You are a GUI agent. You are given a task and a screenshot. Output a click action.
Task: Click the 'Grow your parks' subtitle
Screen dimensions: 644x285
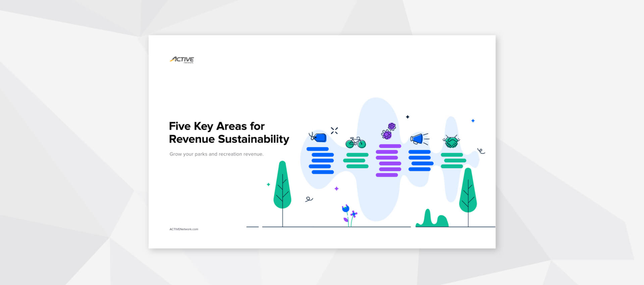[216, 154]
